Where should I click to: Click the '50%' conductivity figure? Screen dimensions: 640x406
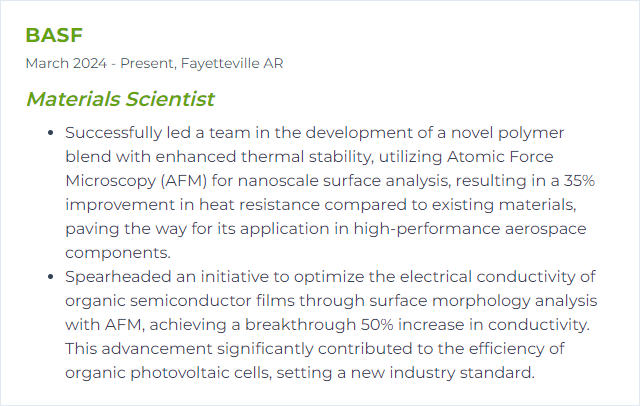pyautogui.click(x=377, y=325)
